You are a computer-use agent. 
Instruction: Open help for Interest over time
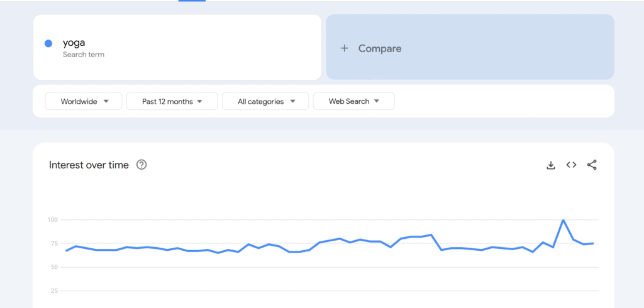pos(142,165)
